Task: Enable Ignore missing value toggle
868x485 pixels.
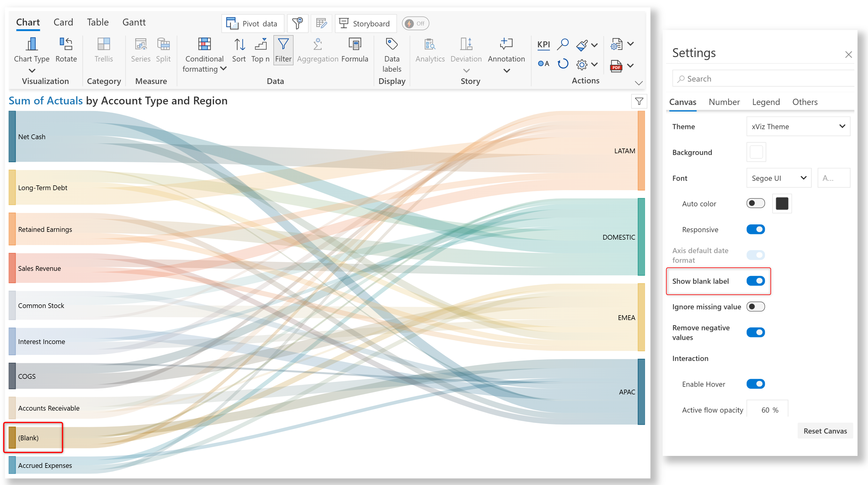Action: pos(756,307)
